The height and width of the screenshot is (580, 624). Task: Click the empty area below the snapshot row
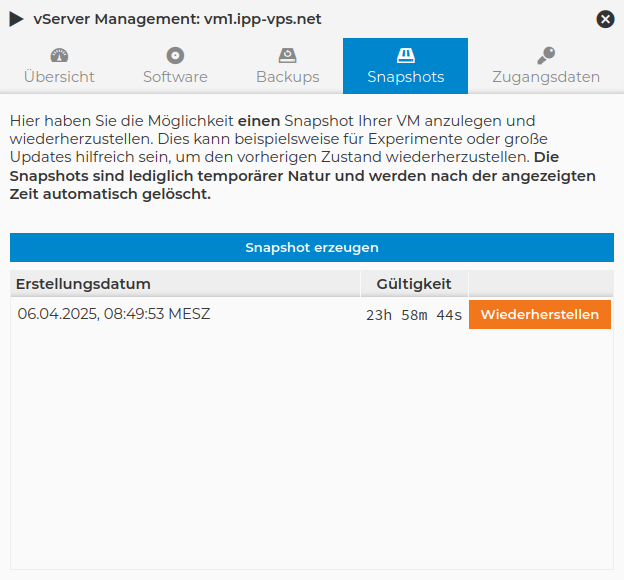pyautogui.click(x=310, y=450)
